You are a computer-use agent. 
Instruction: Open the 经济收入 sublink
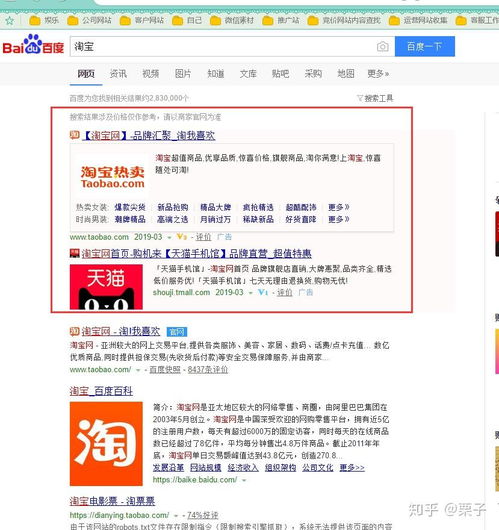click(243, 468)
